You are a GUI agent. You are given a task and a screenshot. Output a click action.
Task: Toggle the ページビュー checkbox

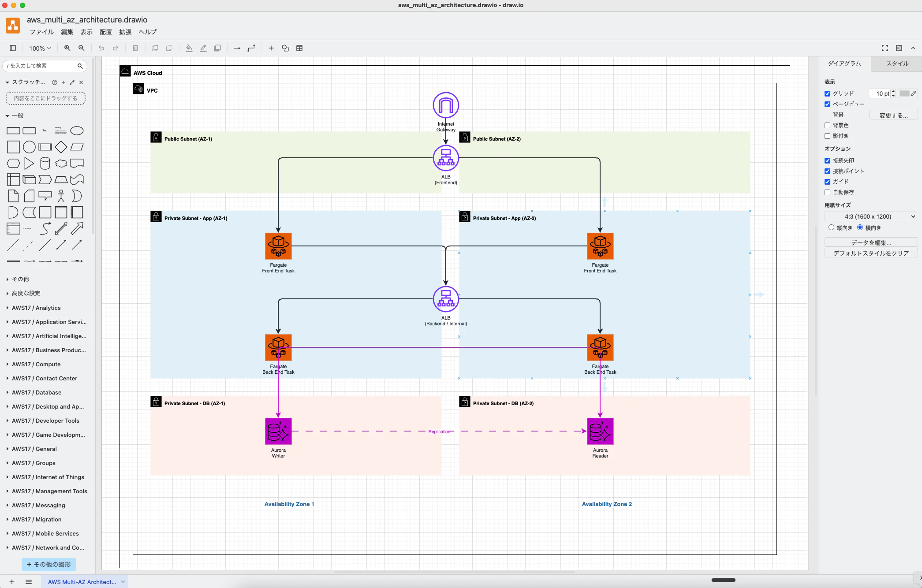pos(828,104)
